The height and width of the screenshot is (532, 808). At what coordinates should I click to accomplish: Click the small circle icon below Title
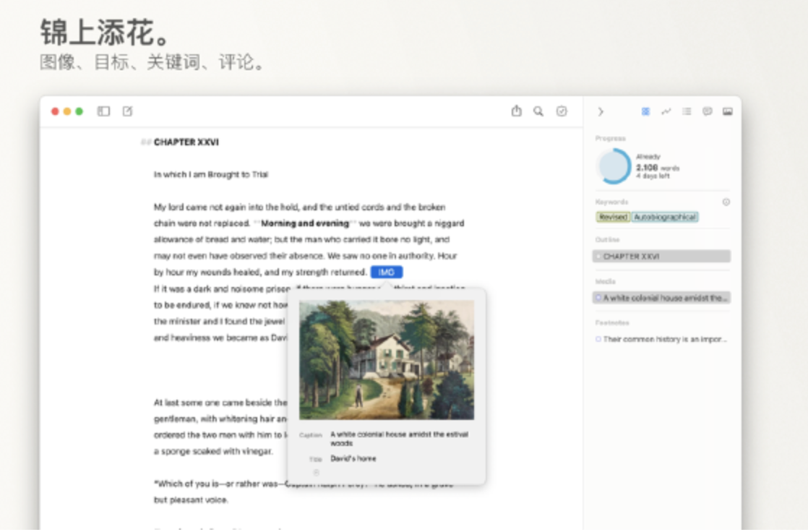317,472
